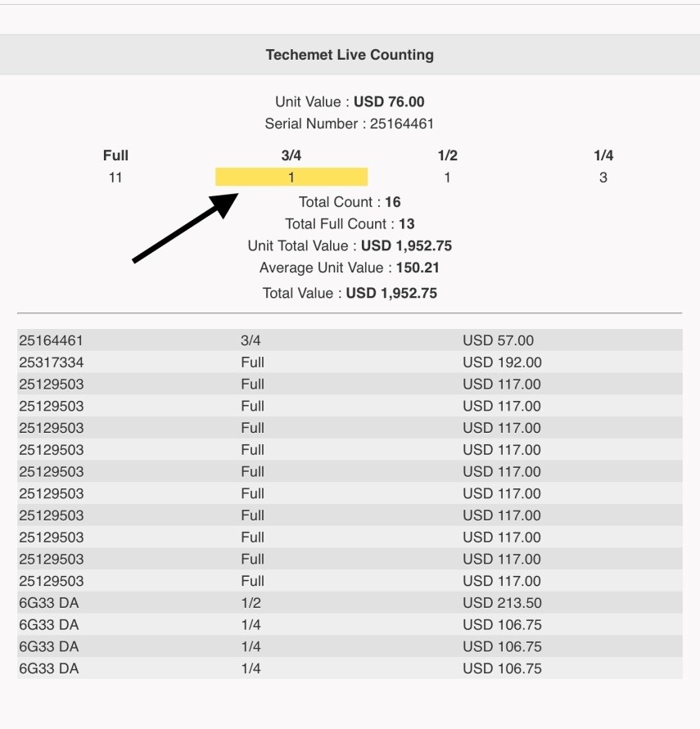Screen dimensions: 700x729
Task: Click the Techemet Live Counting header
Action: (x=350, y=55)
